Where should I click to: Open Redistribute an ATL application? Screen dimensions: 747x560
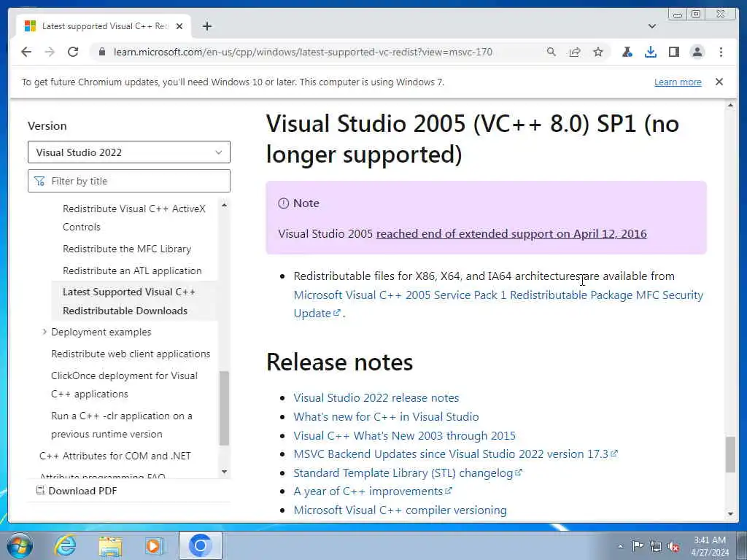pyautogui.click(x=132, y=271)
